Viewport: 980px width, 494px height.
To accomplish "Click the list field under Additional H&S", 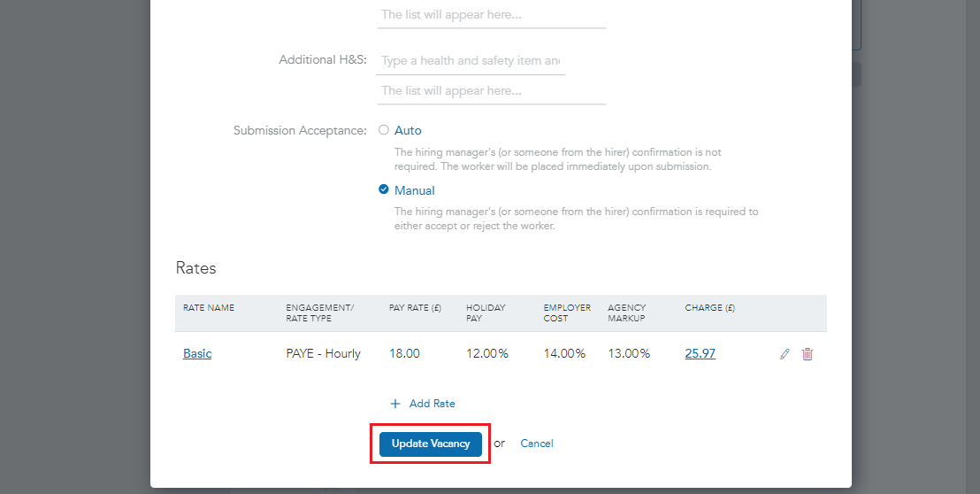I will pyautogui.click(x=491, y=90).
